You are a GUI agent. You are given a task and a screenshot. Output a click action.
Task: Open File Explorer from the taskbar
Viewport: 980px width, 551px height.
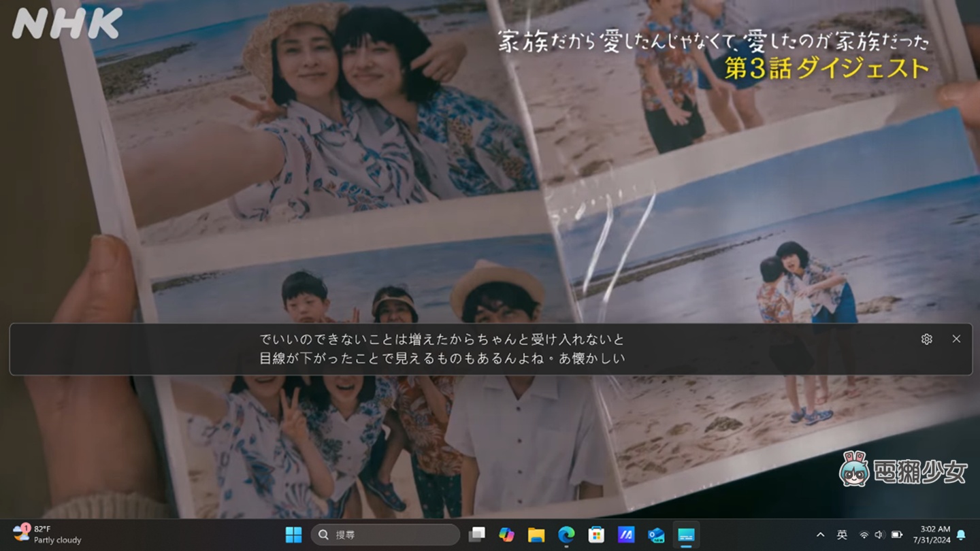point(536,535)
